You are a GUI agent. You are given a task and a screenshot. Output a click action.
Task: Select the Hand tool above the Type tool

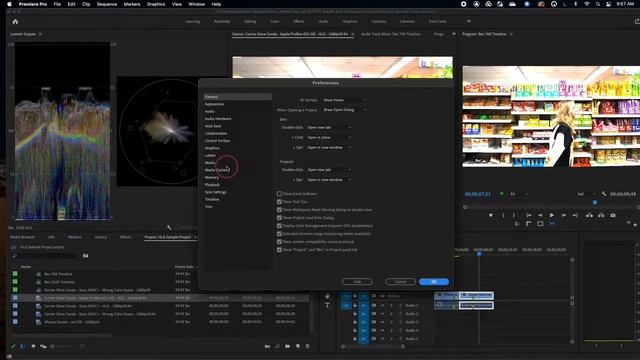[327, 296]
